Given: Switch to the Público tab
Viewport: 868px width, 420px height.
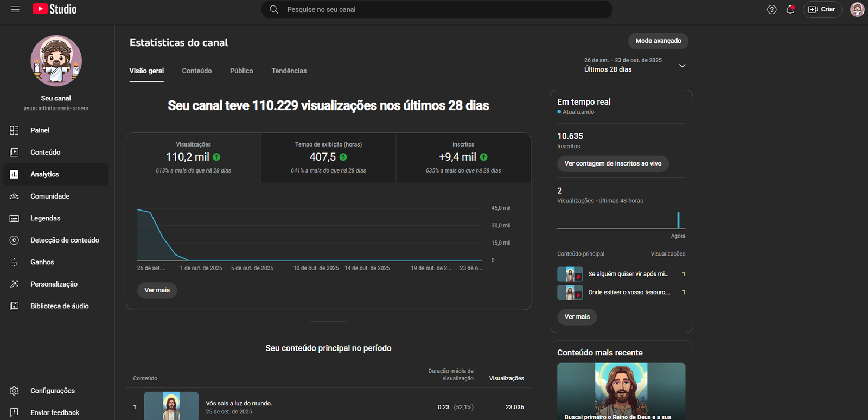Looking at the screenshot, I should (x=241, y=71).
